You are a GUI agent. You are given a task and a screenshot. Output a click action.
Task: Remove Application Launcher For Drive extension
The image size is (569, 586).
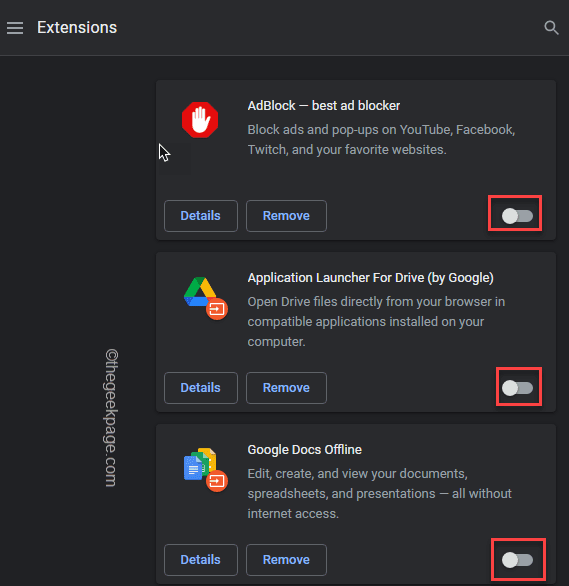pyautogui.click(x=286, y=388)
